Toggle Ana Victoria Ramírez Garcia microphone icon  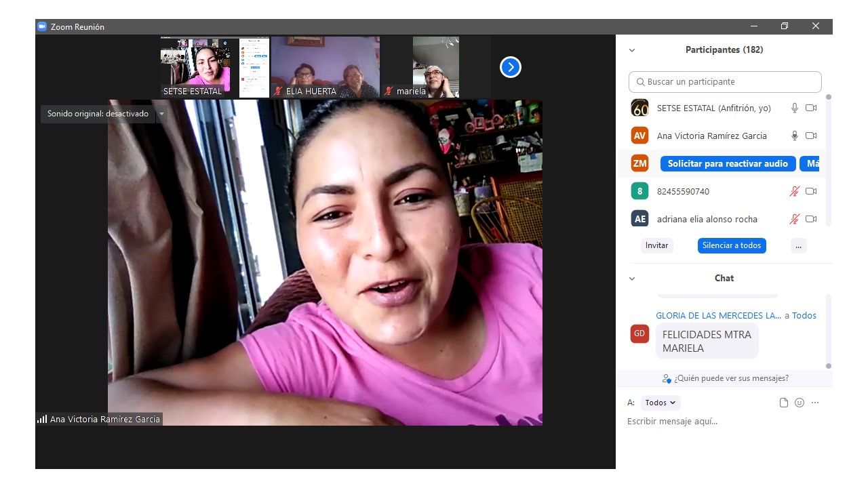795,136
